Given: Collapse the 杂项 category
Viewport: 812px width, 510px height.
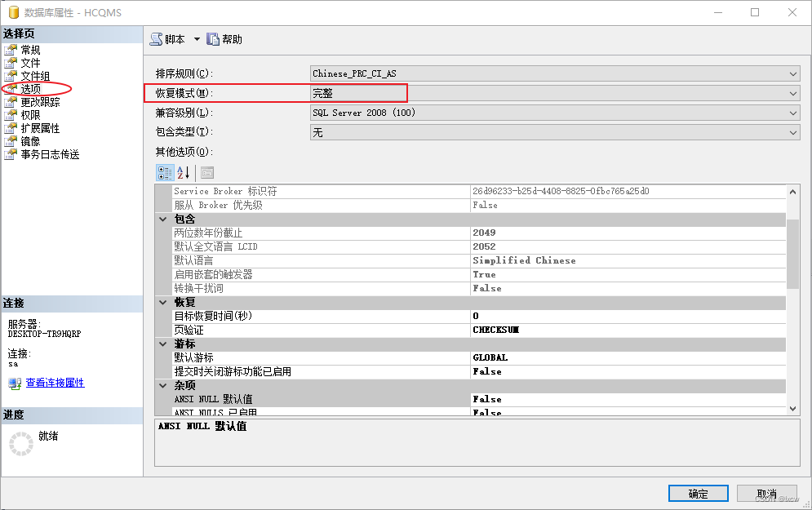Looking at the screenshot, I should point(163,385).
